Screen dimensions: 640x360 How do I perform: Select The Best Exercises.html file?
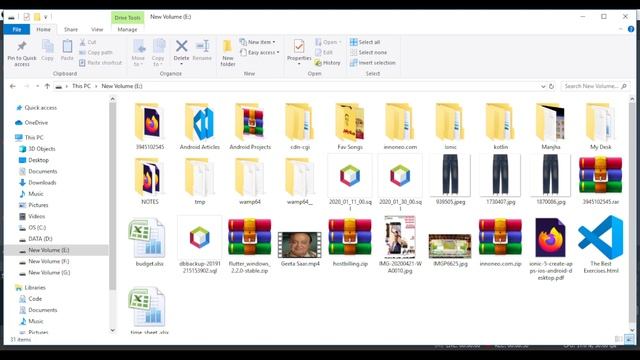[601, 245]
